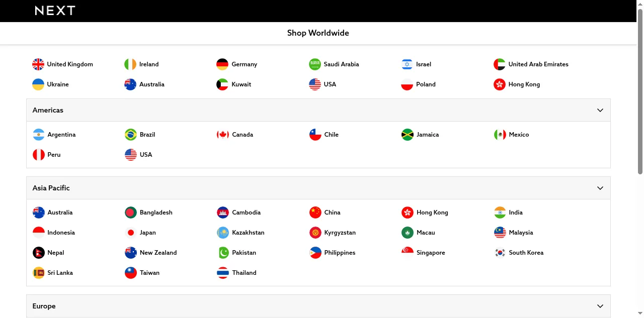644x318 pixels.
Task: Click the Americas section header title
Action: coord(48,110)
